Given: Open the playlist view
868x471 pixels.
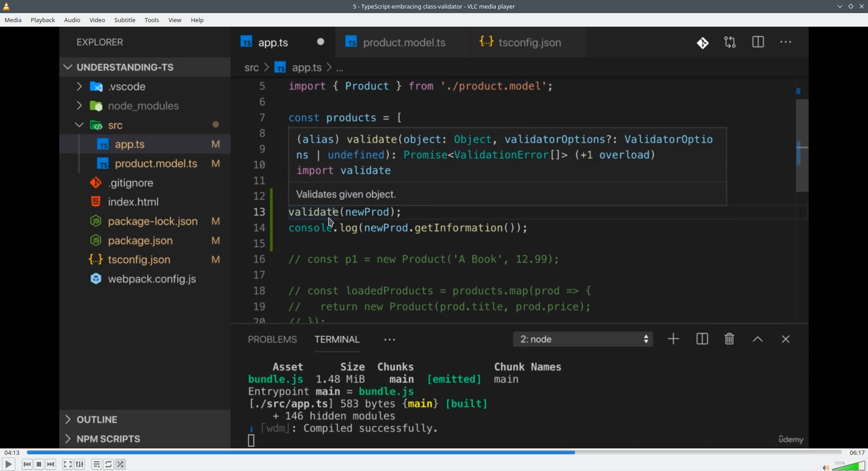Looking at the screenshot, I should [97, 464].
